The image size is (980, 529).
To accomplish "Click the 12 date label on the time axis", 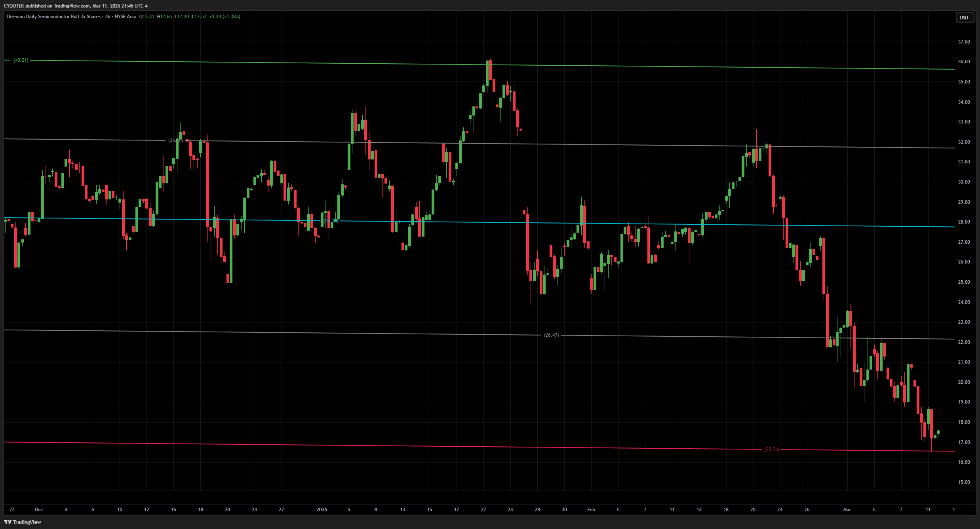I will [147, 510].
